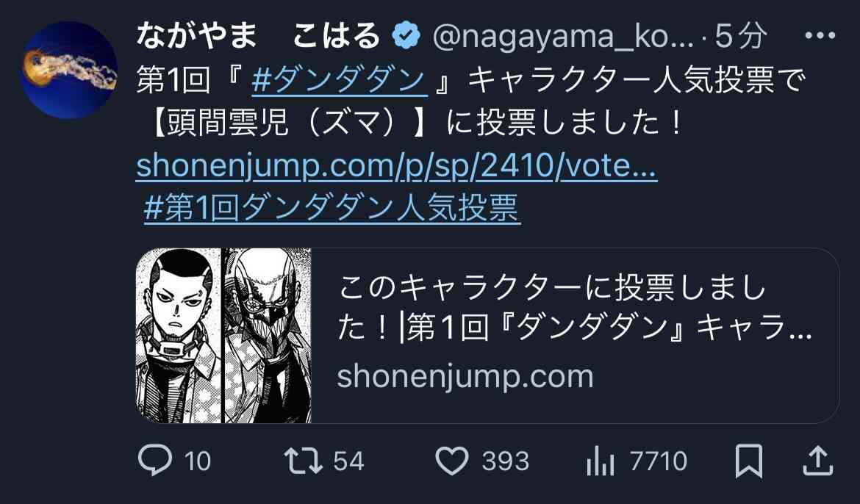Click the blue verified badge
Image resolution: width=860 pixels, height=504 pixels.
[406, 36]
